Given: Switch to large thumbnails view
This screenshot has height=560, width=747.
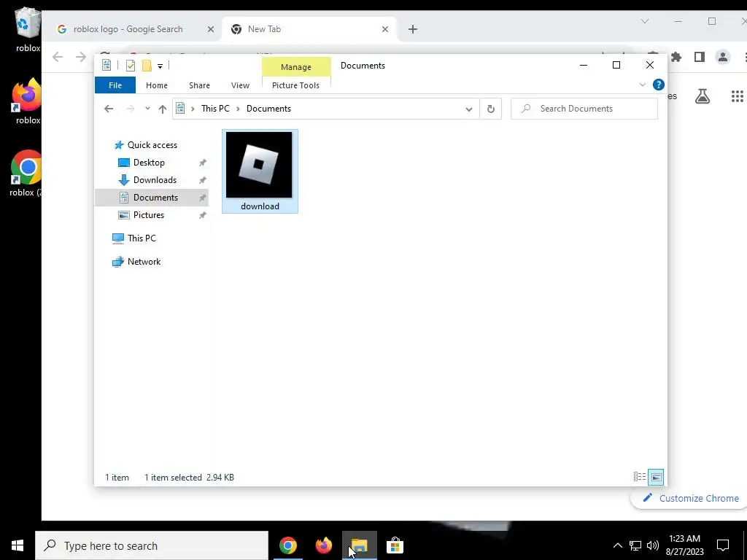Looking at the screenshot, I should (656, 477).
